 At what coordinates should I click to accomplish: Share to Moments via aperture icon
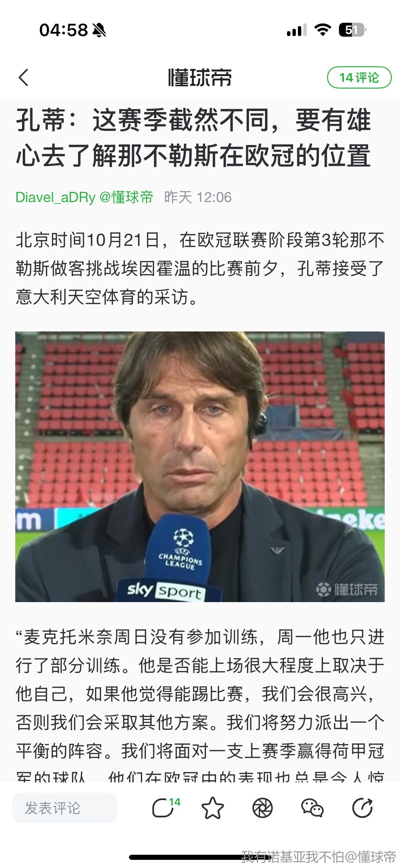pyautogui.click(x=263, y=808)
